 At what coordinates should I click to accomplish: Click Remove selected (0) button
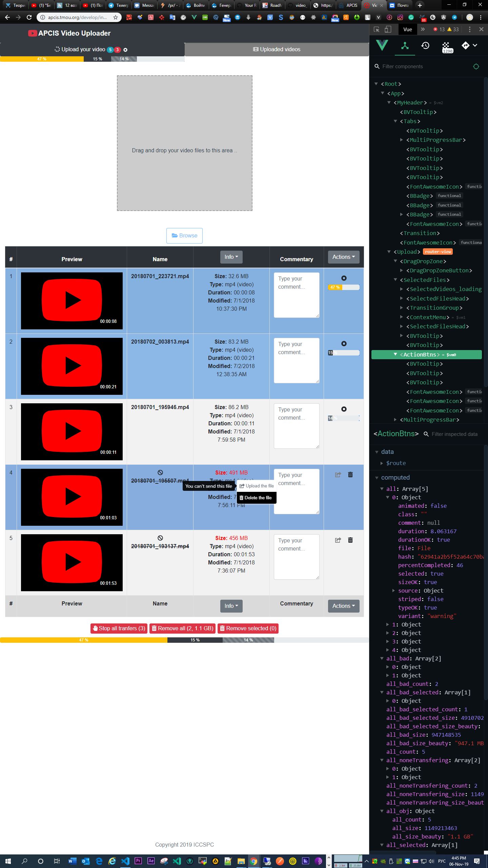tap(248, 629)
